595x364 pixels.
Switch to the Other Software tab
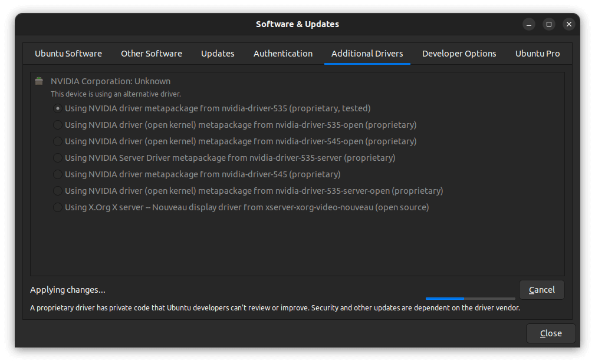pyautogui.click(x=152, y=54)
